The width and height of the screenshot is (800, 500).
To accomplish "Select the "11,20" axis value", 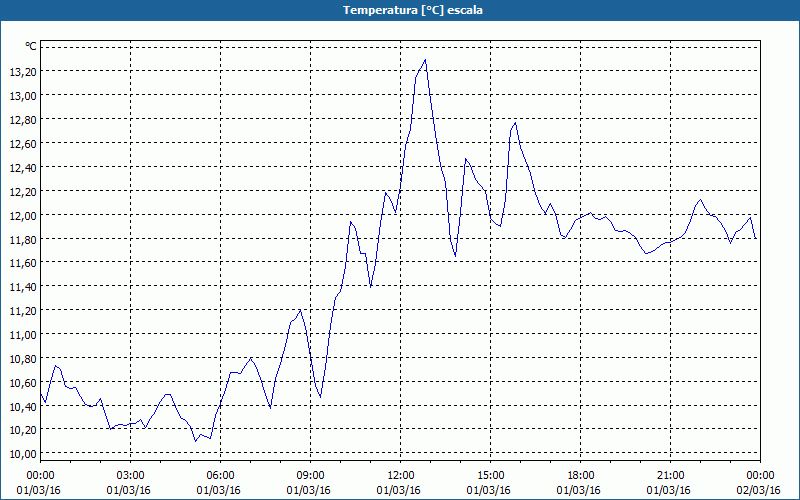I will 23,310.
